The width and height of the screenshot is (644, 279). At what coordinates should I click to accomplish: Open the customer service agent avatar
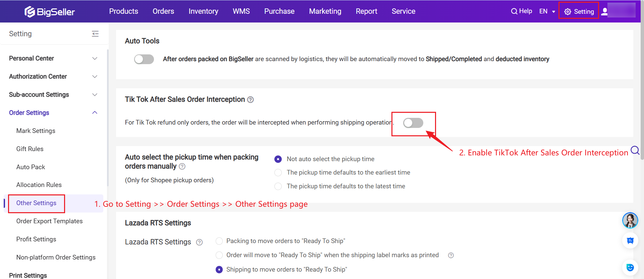coord(630,221)
